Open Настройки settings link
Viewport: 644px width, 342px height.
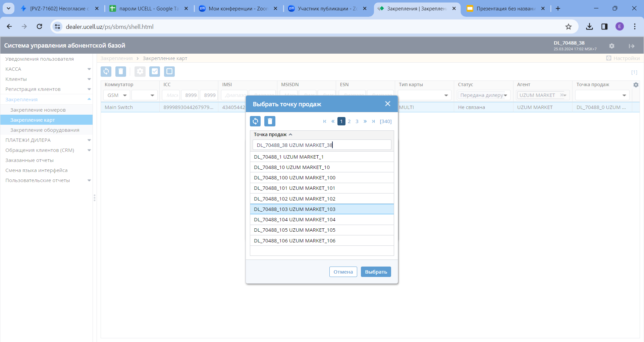[623, 58]
